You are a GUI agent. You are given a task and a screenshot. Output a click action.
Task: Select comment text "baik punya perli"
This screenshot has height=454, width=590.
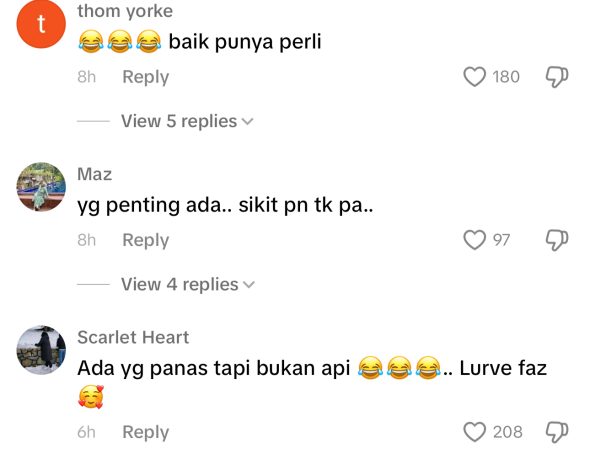coord(245,41)
